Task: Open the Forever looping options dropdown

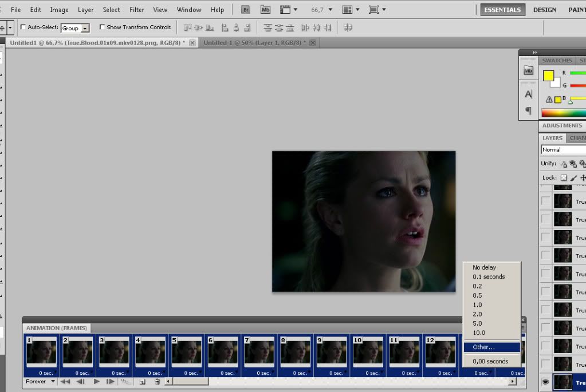Action: tap(41, 382)
